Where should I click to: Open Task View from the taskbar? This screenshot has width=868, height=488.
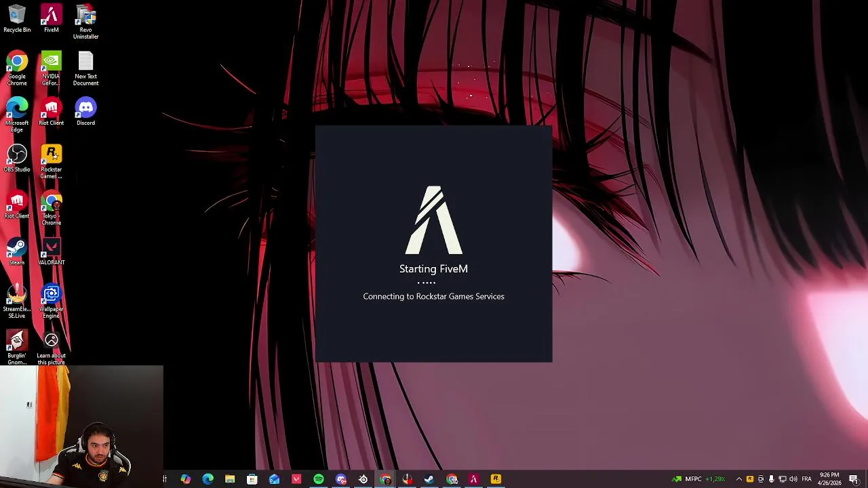tap(165, 479)
